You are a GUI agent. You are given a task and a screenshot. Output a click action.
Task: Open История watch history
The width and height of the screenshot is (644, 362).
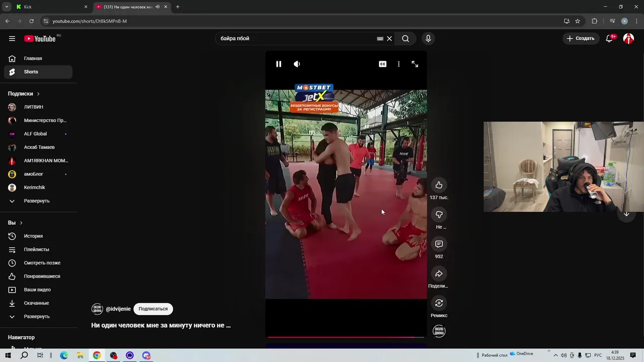tap(38, 236)
